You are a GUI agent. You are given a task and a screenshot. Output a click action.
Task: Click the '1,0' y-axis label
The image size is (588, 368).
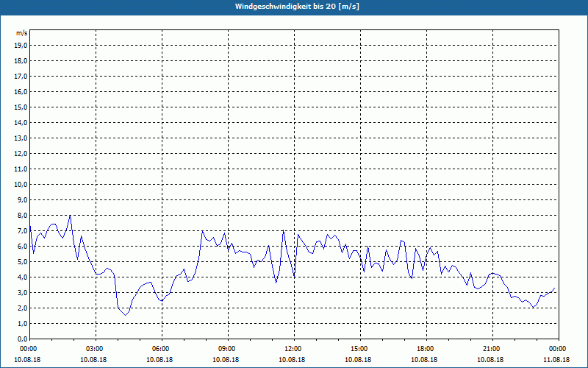[x=22, y=324]
